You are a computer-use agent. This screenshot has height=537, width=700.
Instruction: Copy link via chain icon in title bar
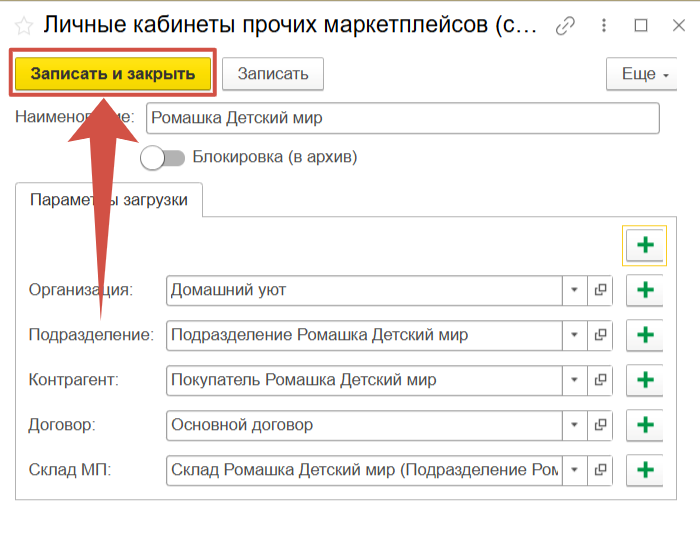566,25
